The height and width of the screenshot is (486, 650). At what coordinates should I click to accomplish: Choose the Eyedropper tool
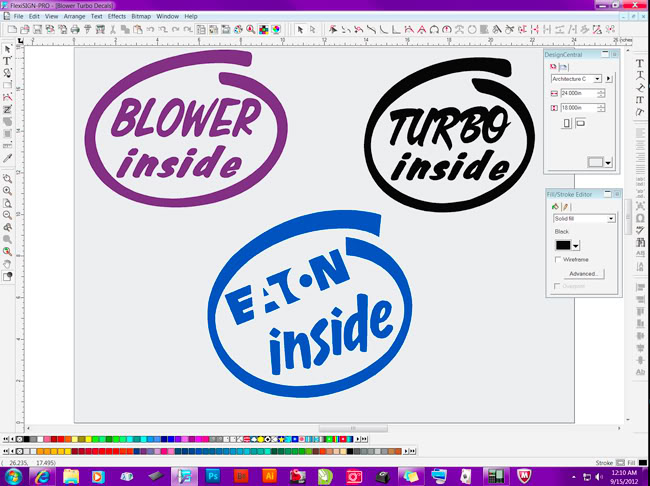[x=7, y=158]
